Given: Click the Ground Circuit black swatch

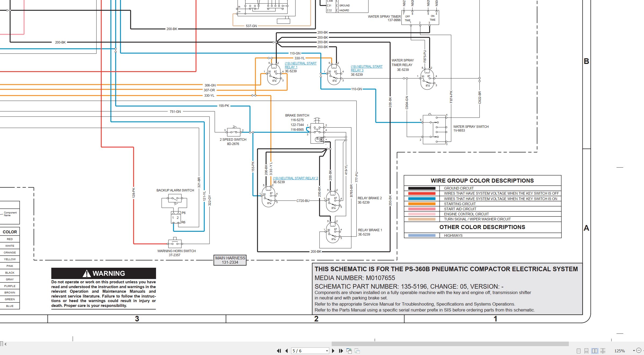Looking at the screenshot, I should [422, 188].
